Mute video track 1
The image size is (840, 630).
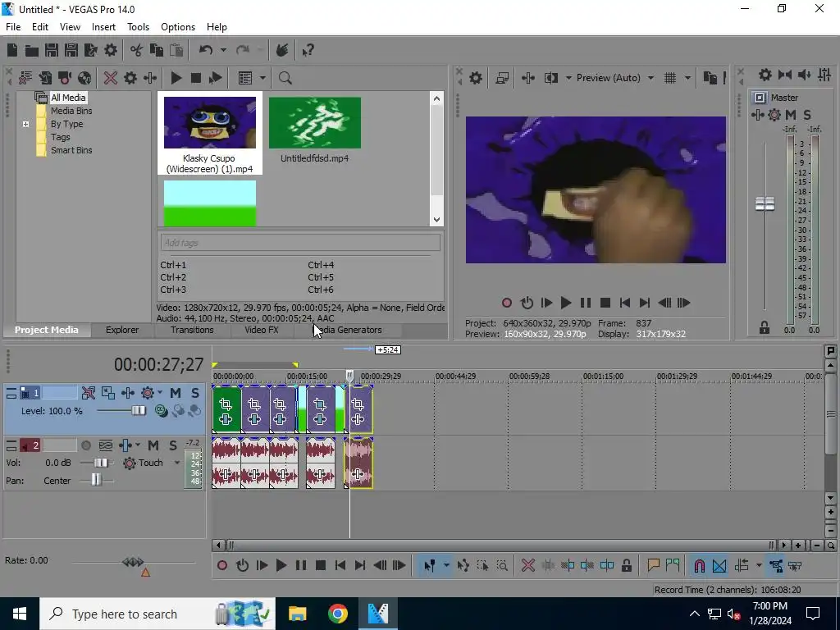pos(176,393)
